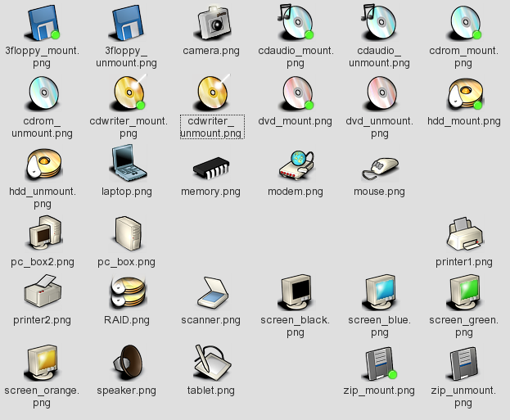Select the cdwriter_unmount.png gold disc icon
This screenshot has height=420, width=510.
[x=211, y=93]
